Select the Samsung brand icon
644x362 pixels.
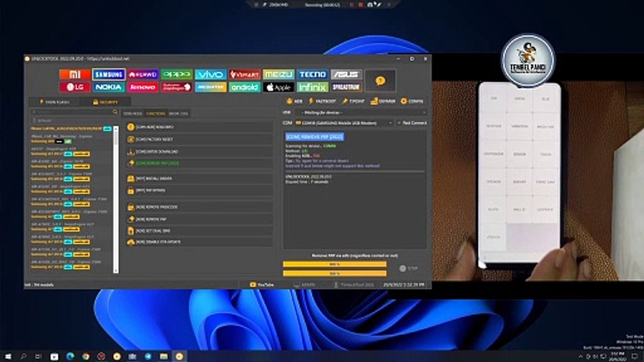109,74
